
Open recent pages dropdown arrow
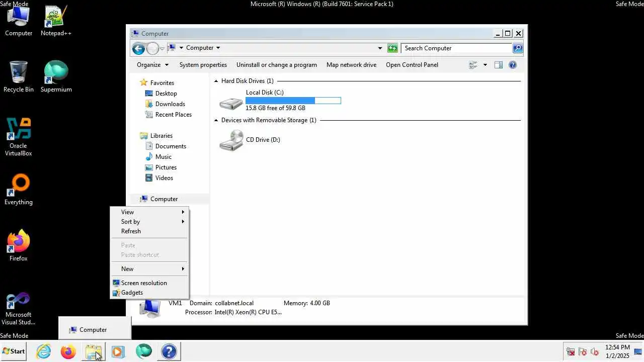point(162,48)
